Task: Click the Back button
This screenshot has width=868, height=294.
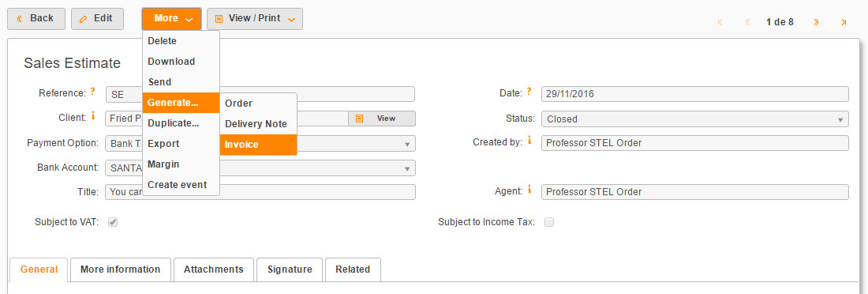Action: point(36,19)
